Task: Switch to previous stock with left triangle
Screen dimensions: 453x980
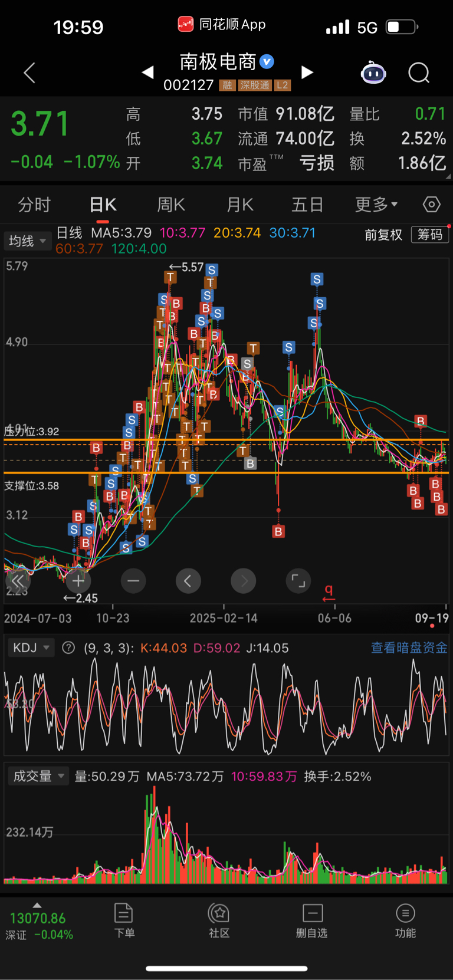Action: point(148,72)
